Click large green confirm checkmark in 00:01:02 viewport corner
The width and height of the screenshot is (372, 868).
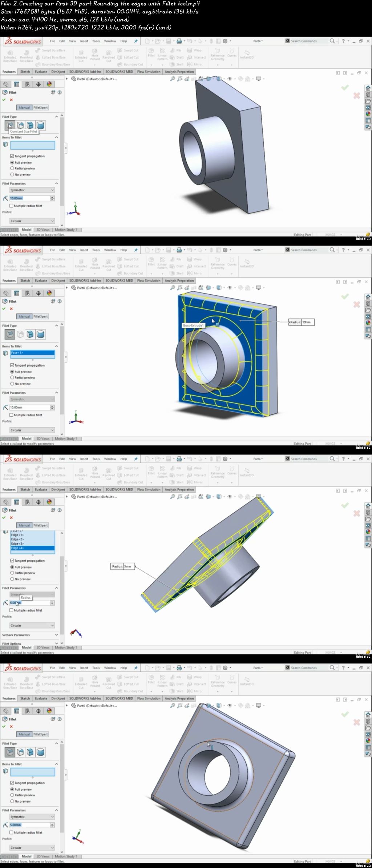[x=345, y=505]
